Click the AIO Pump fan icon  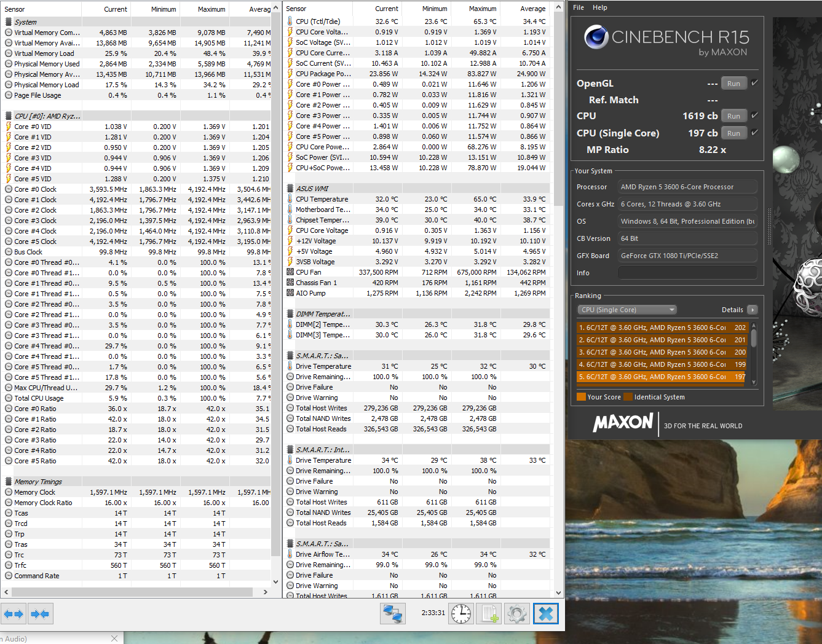coord(290,293)
